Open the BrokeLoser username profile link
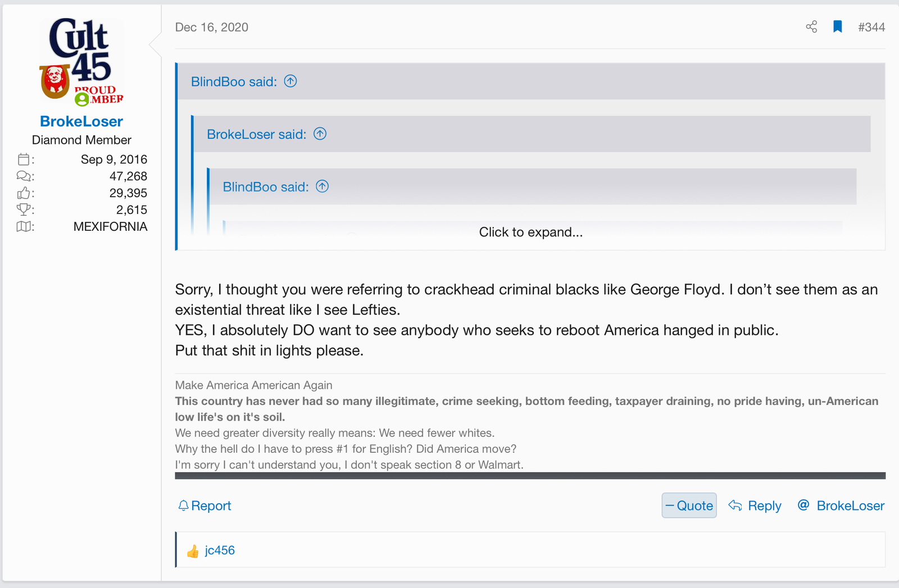This screenshot has width=899, height=588. (81, 121)
